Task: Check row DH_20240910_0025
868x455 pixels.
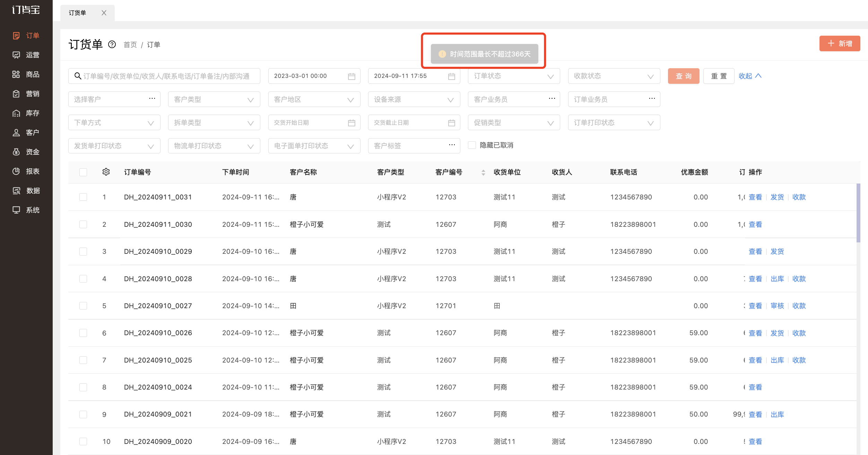Action: click(83, 360)
